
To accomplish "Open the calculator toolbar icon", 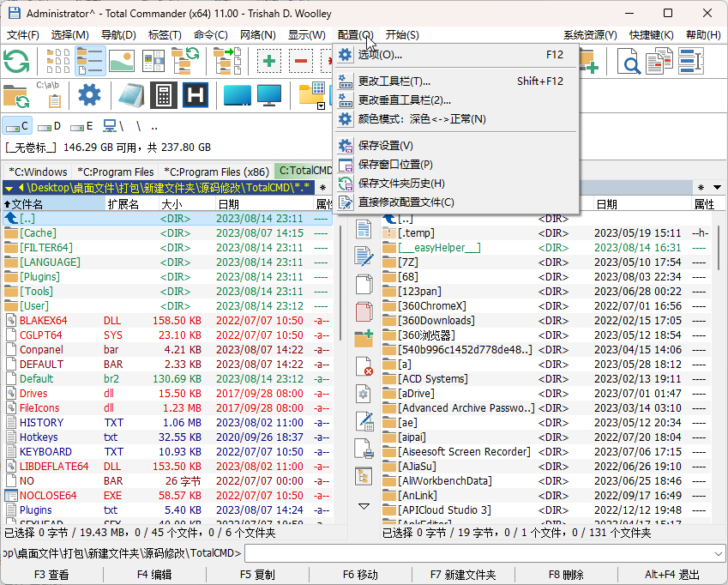I will [x=164, y=95].
